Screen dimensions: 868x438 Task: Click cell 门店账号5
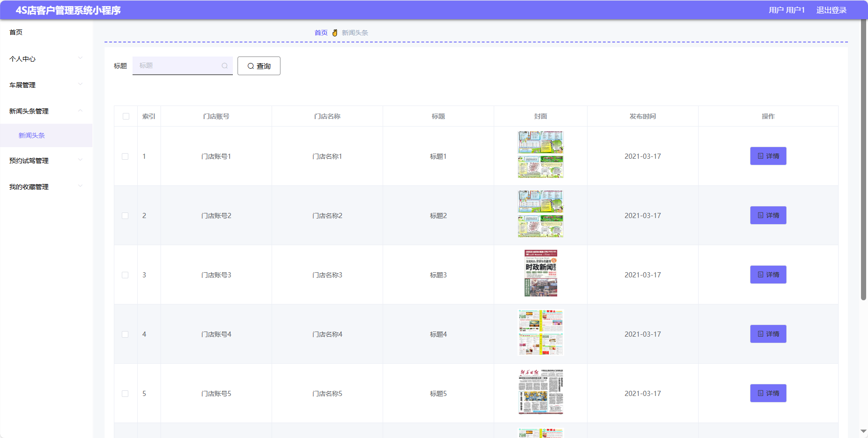[x=216, y=394]
